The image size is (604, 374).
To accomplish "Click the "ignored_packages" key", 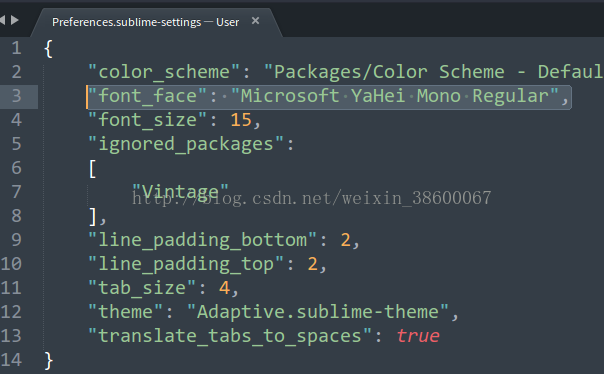I will point(186,144).
